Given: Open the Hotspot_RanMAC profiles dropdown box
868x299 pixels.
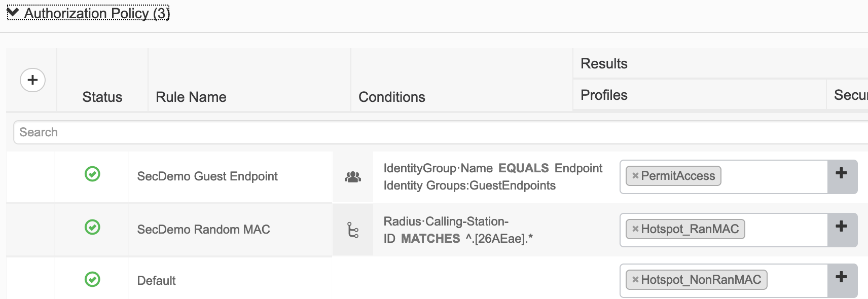Looking at the screenshot, I should [x=724, y=230].
